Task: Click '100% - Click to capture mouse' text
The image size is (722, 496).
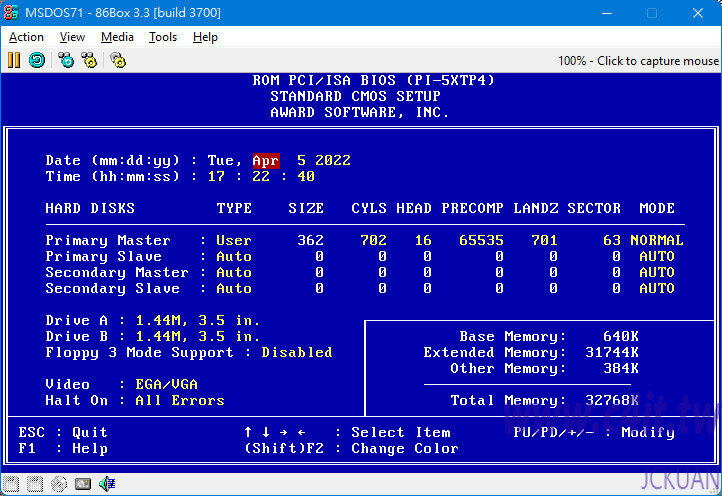Action: [638, 61]
